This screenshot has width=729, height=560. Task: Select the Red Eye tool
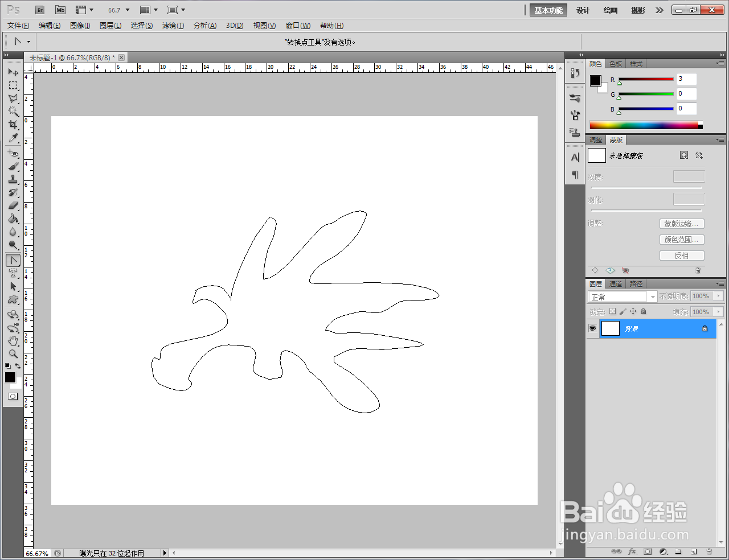(13, 153)
